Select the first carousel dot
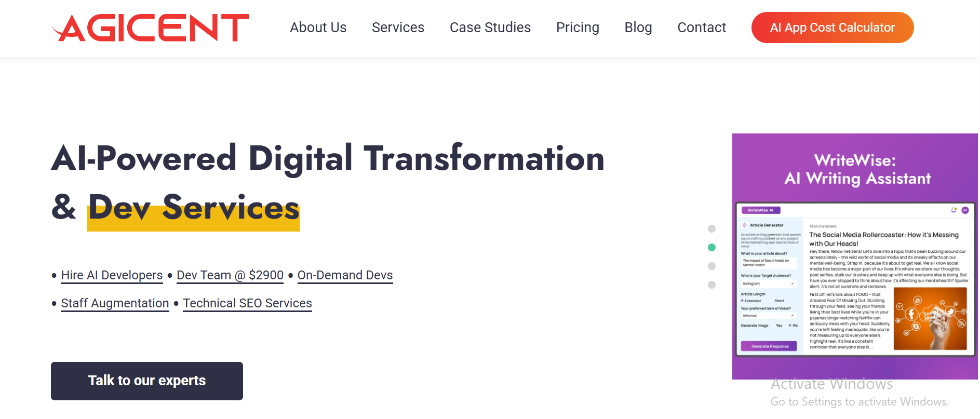 711,229
